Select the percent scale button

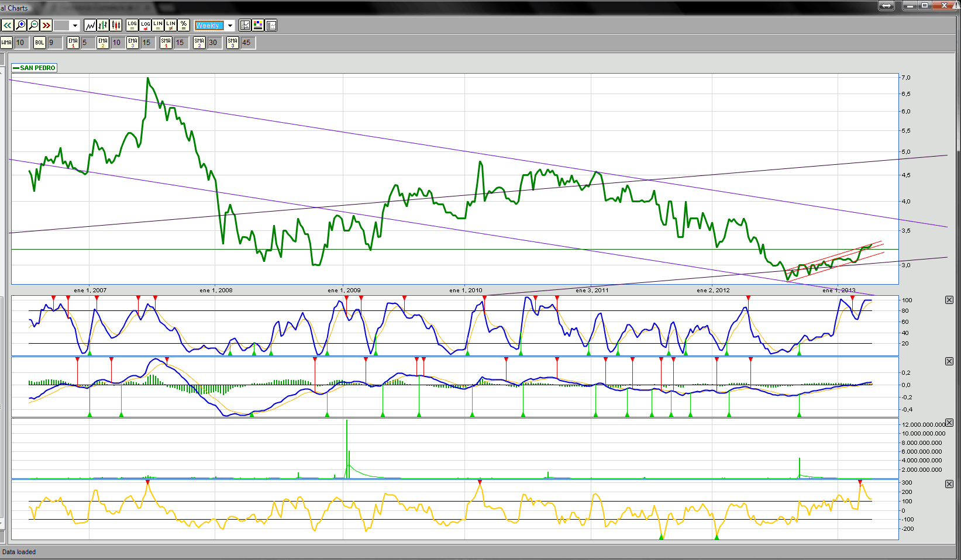(184, 25)
